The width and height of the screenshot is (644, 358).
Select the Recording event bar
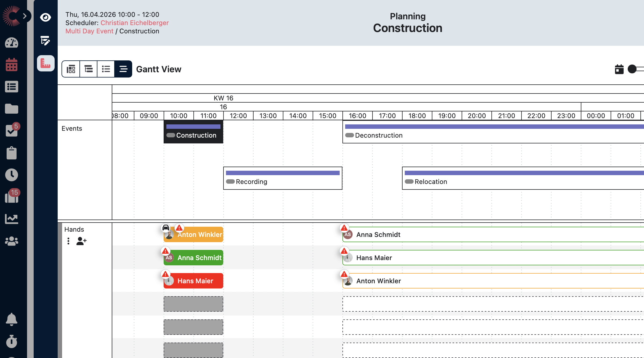(283, 178)
